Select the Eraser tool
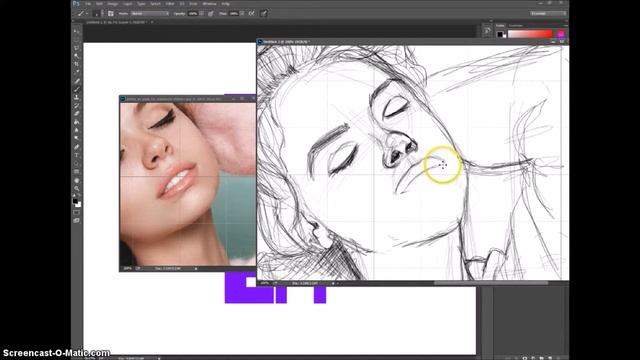640x360 pixels. pyautogui.click(x=77, y=113)
